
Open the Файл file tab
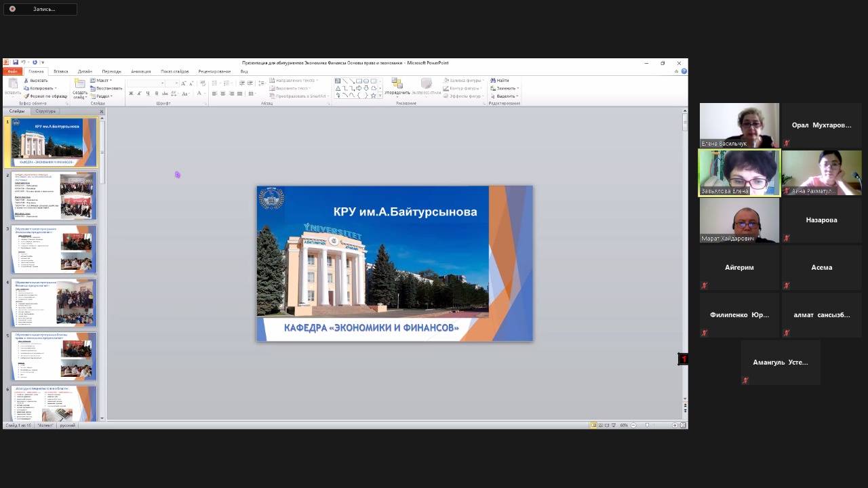[13, 71]
